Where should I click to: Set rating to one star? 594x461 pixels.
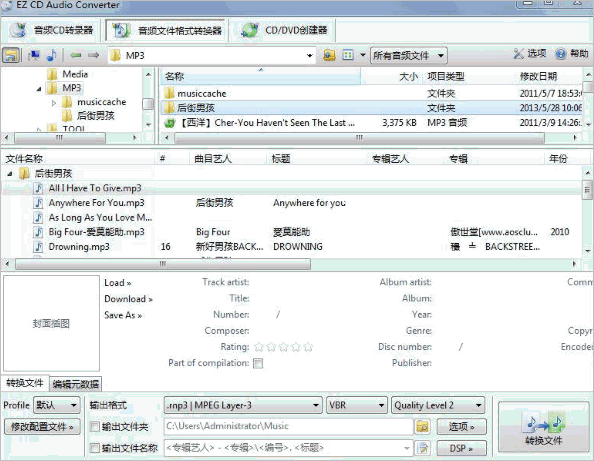(x=259, y=347)
